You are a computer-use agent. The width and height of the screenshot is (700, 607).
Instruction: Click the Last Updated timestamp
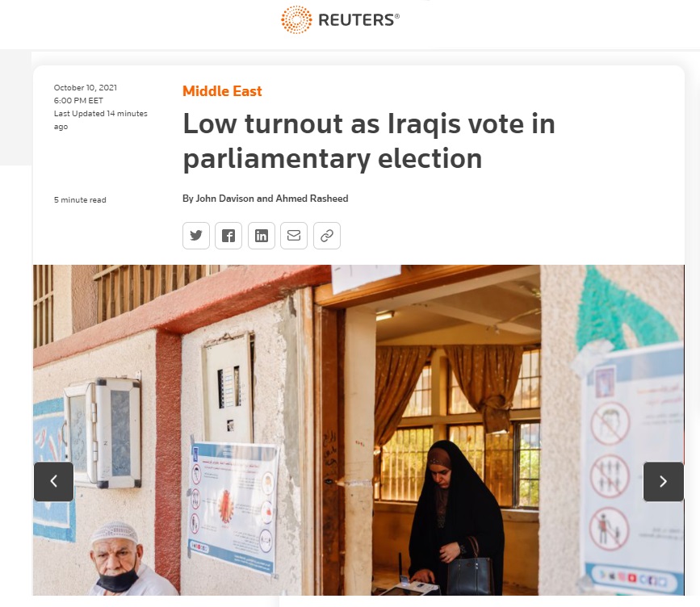pyautogui.click(x=100, y=120)
